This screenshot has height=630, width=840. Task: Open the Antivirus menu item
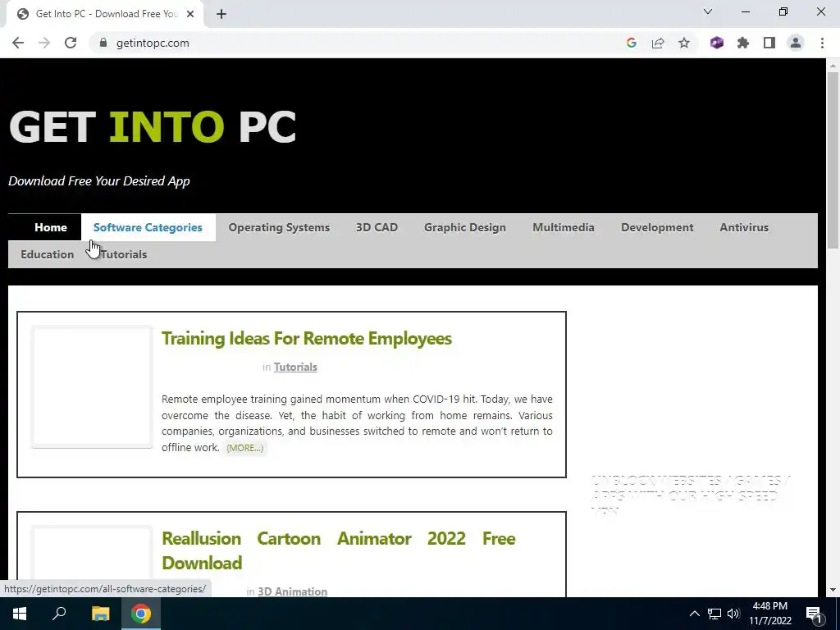(744, 227)
